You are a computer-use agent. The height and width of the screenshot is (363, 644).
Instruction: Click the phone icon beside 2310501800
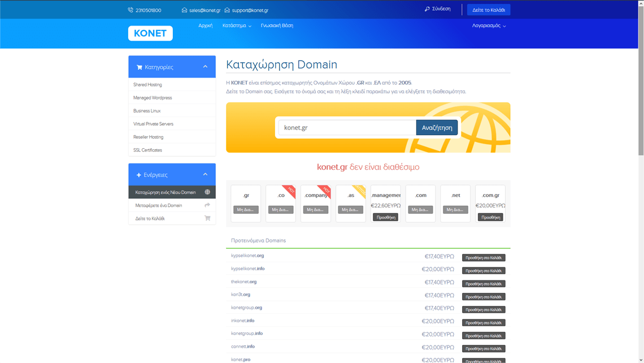[130, 10]
